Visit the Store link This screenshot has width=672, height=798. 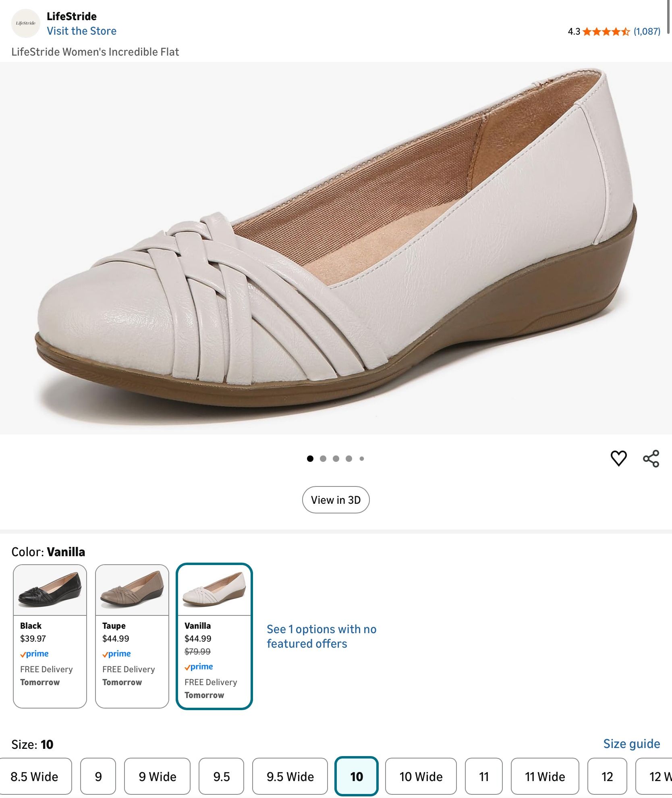coord(81,31)
